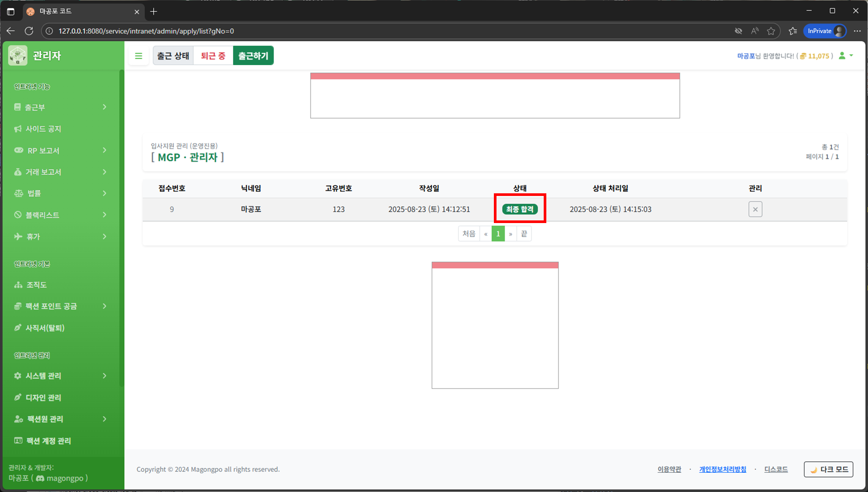
Task: Click the user icon beside 팩션원 관리
Action: (18, 419)
